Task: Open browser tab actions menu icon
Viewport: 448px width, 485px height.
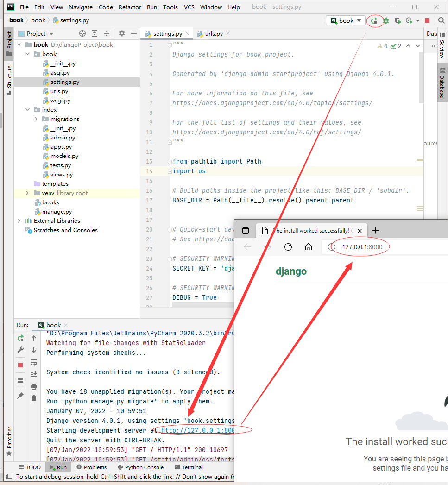Action: click(x=246, y=231)
